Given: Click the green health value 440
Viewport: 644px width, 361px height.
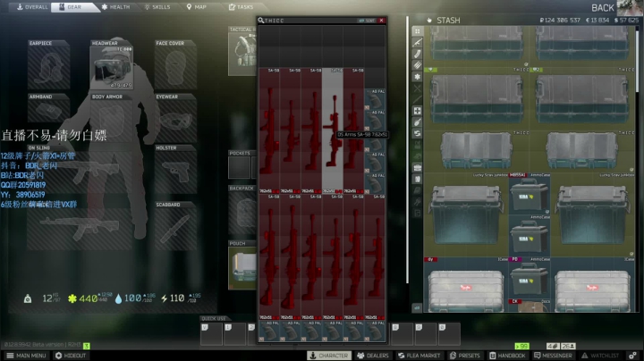Looking at the screenshot, I should [x=89, y=298].
